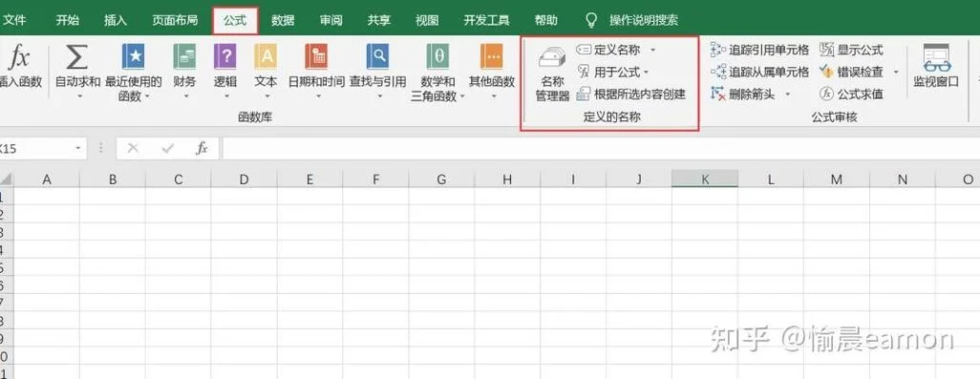
Task: Switch to the 帮助 tab
Action: (x=546, y=20)
